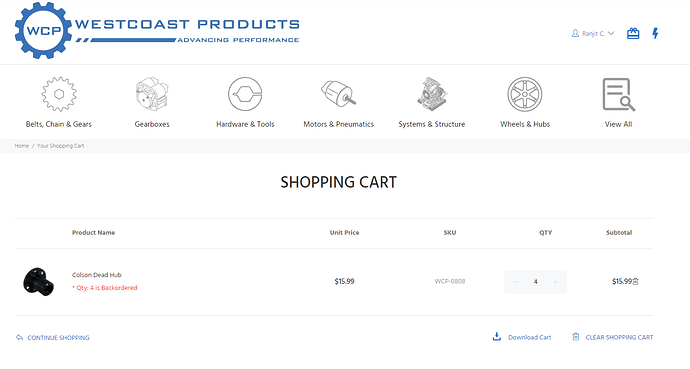Click the Subtotal column header
690x369 pixels.
[x=619, y=233]
